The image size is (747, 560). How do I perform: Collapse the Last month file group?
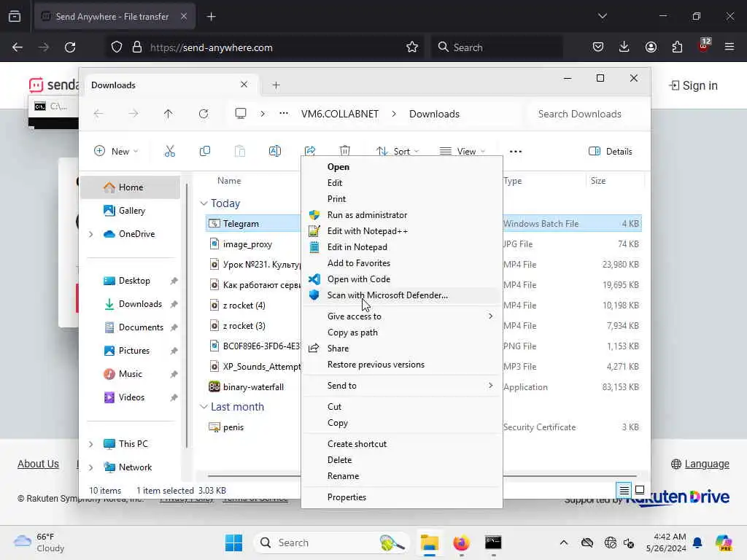[204, 407]
